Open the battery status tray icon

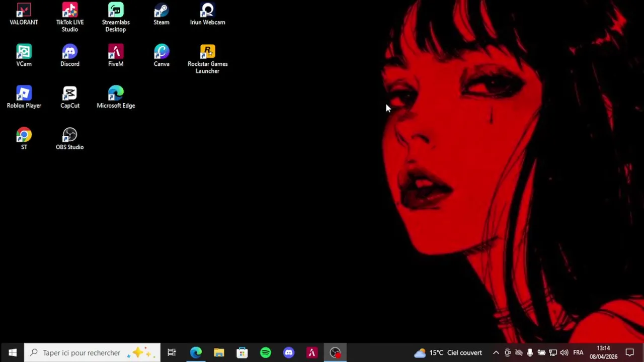tap(541, 352)
